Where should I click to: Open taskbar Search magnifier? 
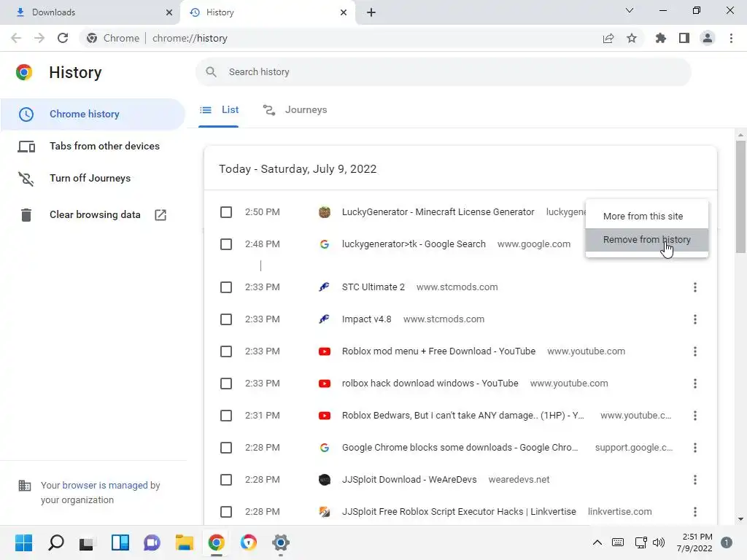tap(55, 542)
